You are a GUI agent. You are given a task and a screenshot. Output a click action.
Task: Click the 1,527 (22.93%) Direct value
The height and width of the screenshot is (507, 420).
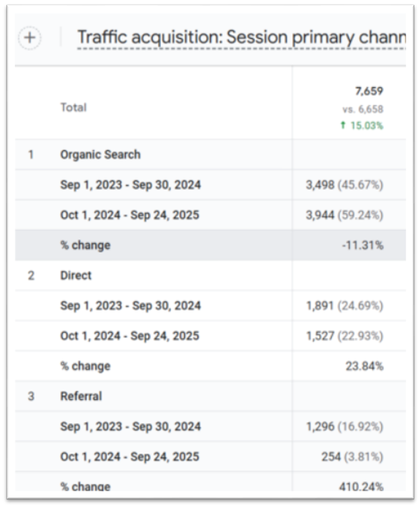pos(345,336)
